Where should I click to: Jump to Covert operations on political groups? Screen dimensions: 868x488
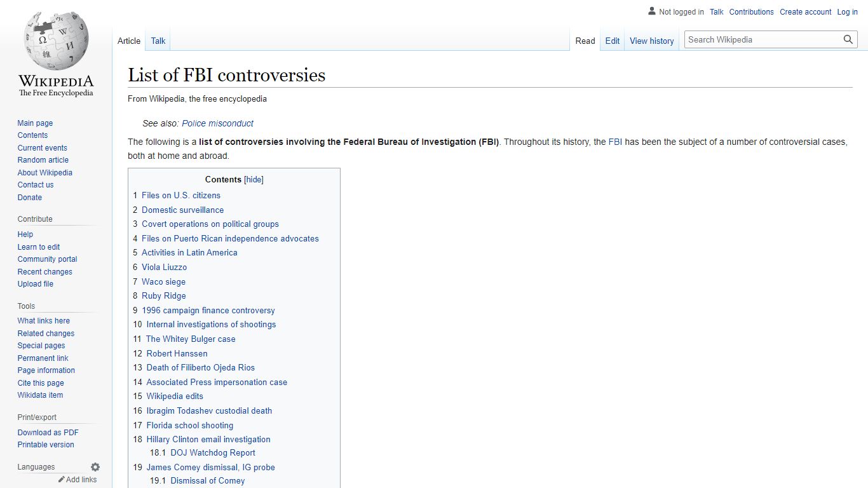pyautogui.click(x=210, y=224)
